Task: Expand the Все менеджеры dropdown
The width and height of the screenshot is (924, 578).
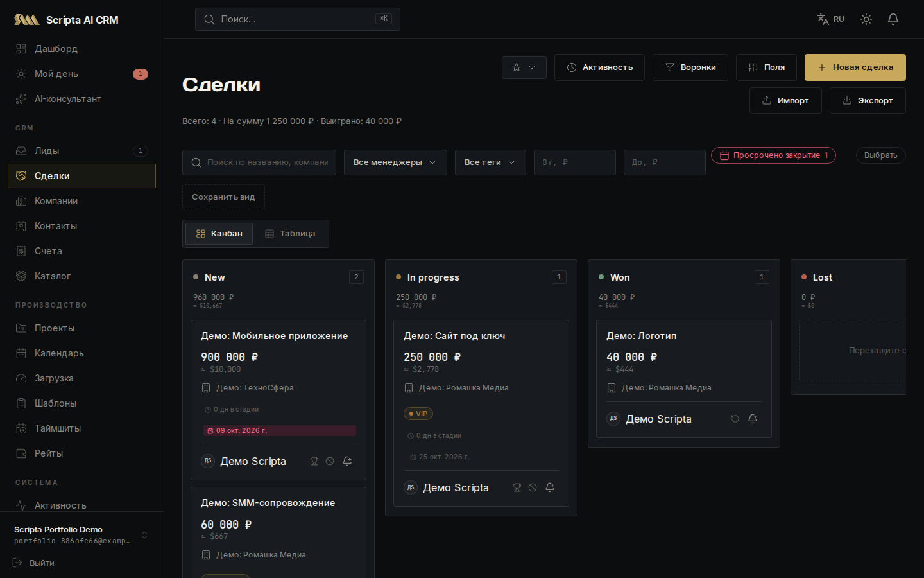Action: click(395, 162)
